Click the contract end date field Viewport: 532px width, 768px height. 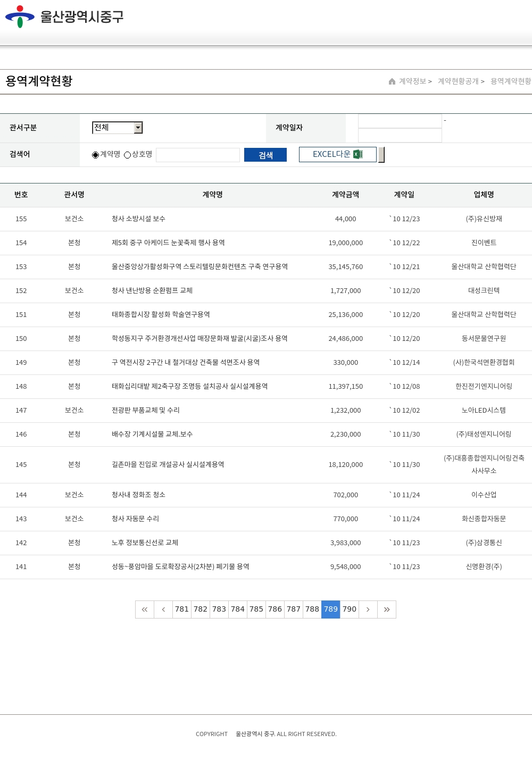400,136
